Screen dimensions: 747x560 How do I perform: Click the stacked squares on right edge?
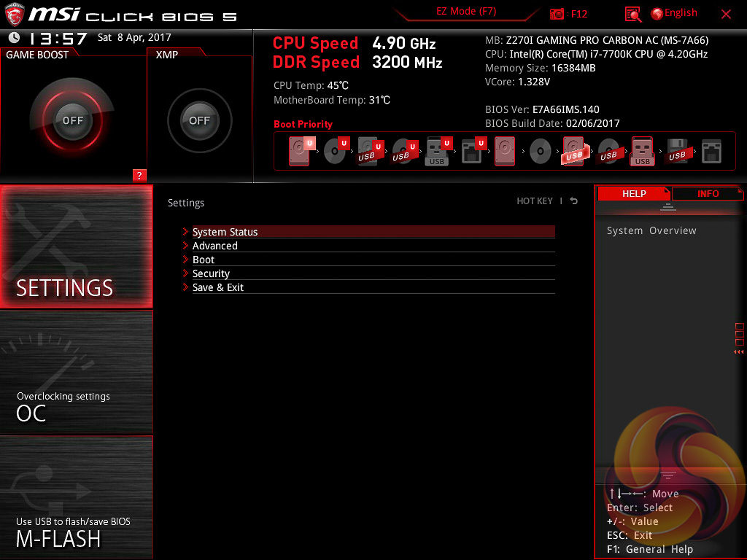click(740, 334)
